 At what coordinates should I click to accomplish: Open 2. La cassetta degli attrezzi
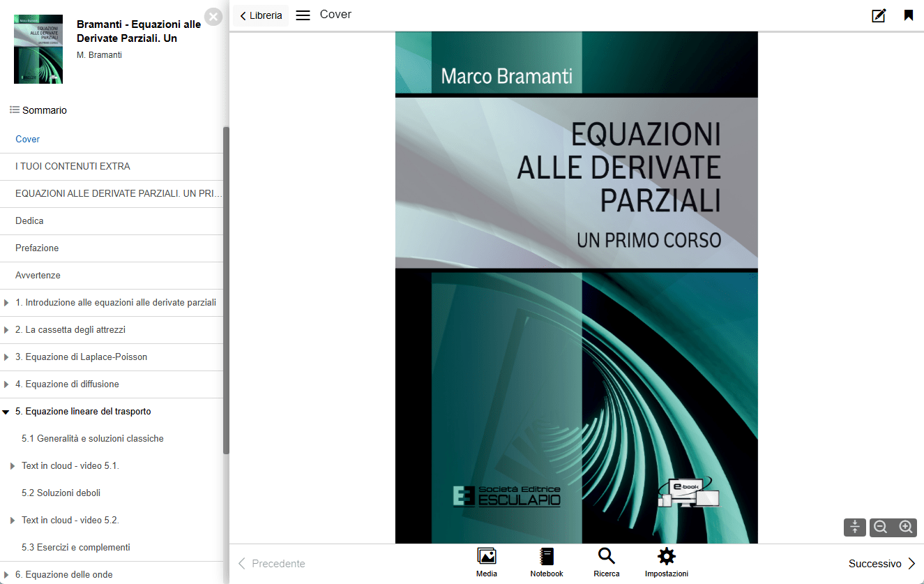[x=70, y=330]
